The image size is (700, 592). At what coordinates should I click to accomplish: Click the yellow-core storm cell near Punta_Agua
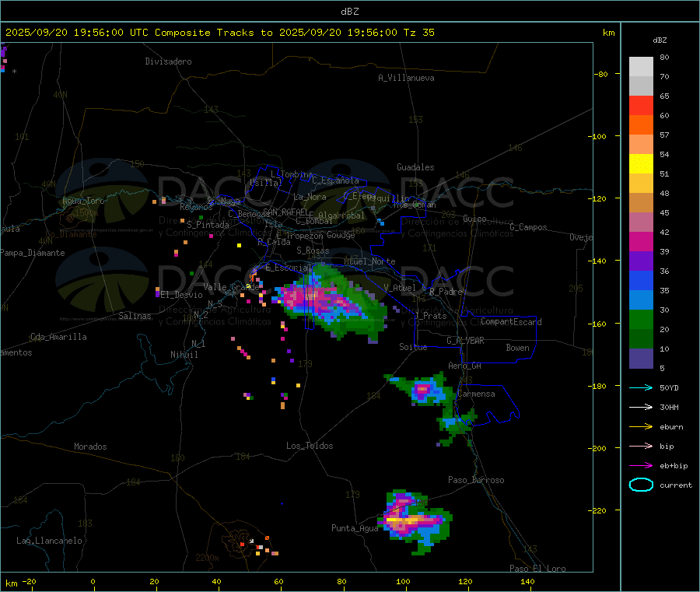pos(415,520)
